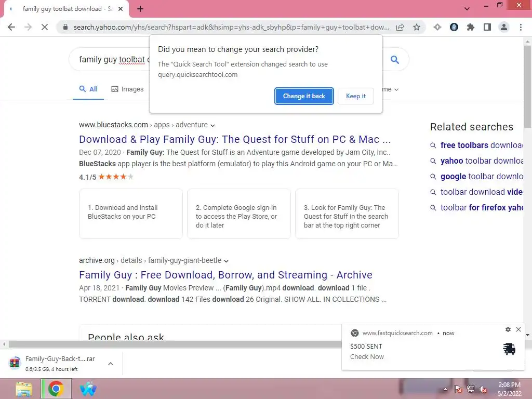Image resolution: width=532 pixels, height=399 pixels.
Task: Open step 1 Download and install BlueStacks card
Action: [x=130, y=214]
